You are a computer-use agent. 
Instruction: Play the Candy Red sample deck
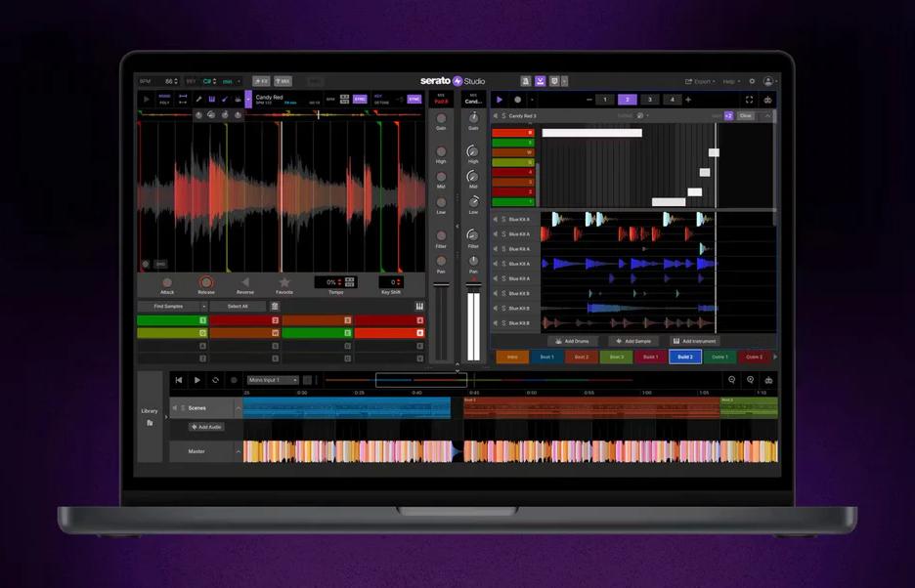pos(147,100)
